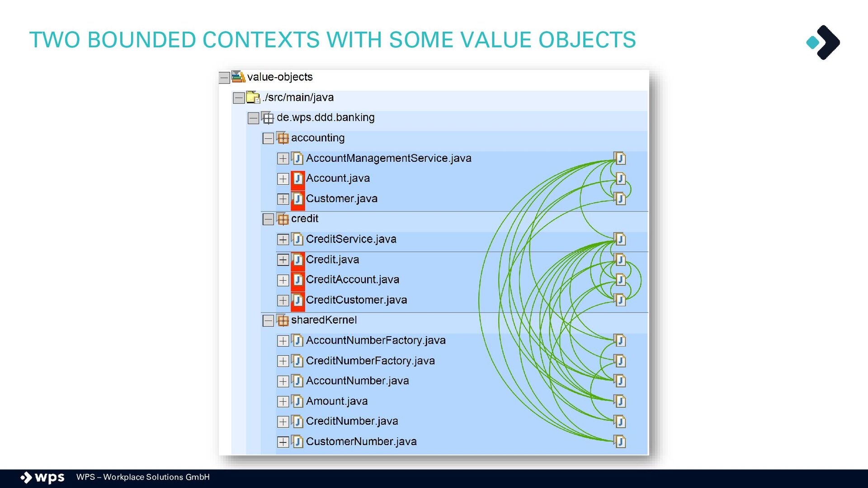Select the Account.java tree label

338,178
